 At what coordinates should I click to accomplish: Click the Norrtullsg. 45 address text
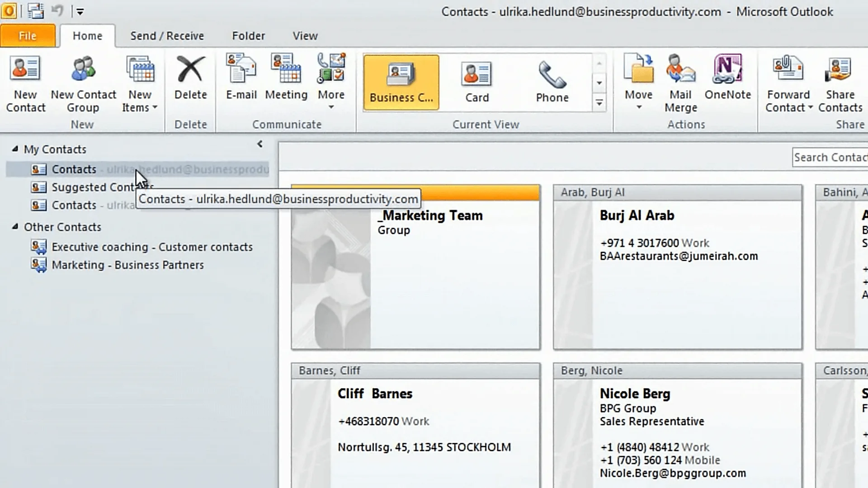[x=425, y=447]
